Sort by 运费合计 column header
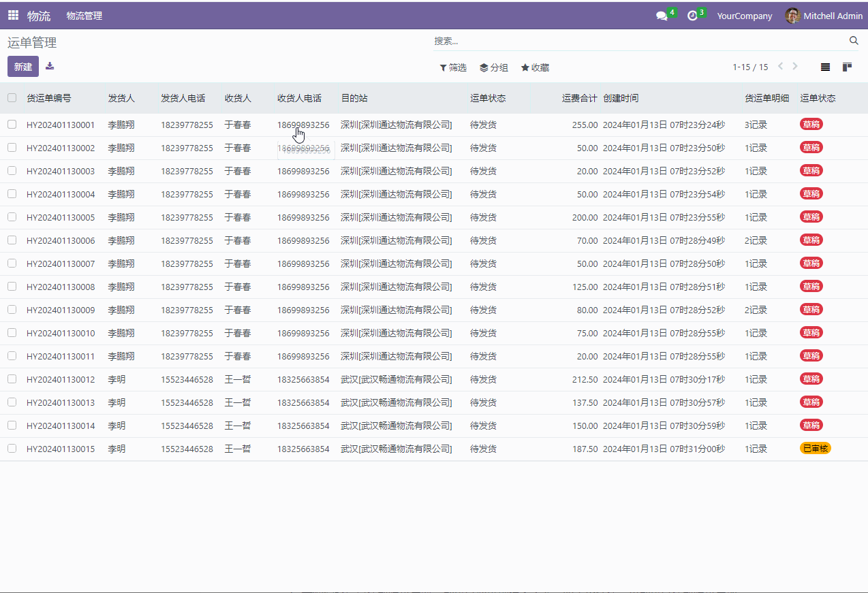868x593 pixels. coord(579,98)
